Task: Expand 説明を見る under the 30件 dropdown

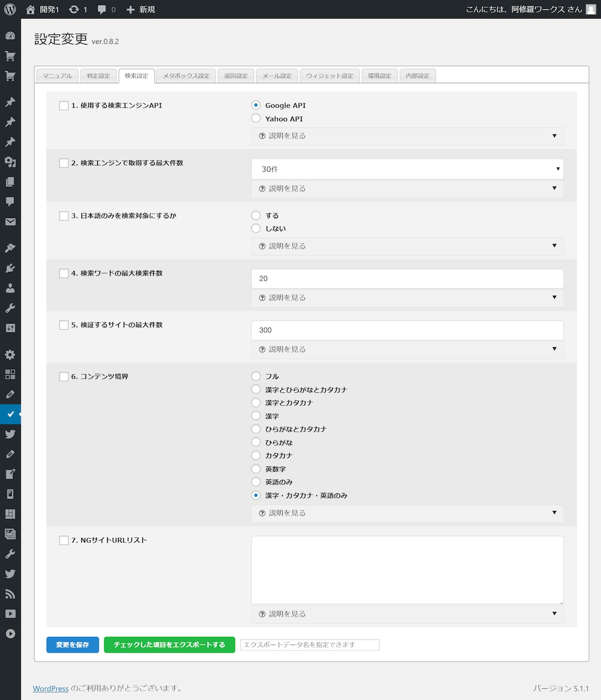Action: [x=407, y=189]
